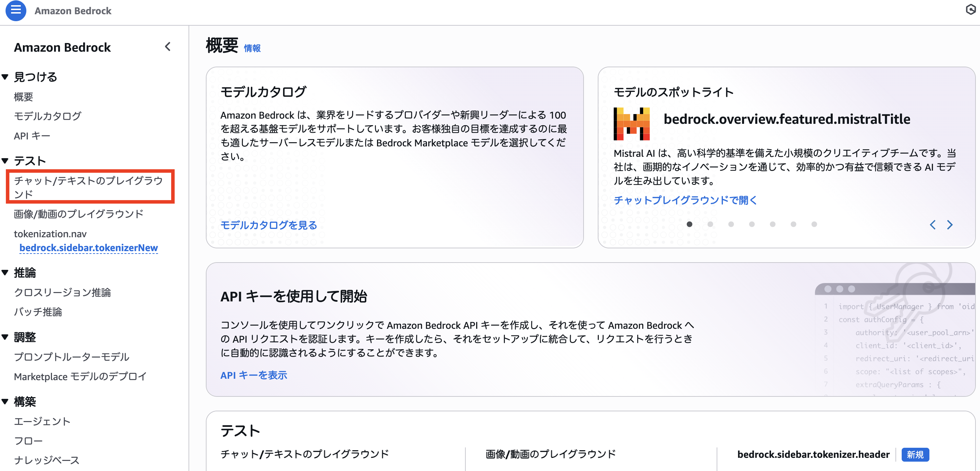This screenshot has width=980, height=471.
Task: Open API キー from the sidebar
Action: click(32, 136)
